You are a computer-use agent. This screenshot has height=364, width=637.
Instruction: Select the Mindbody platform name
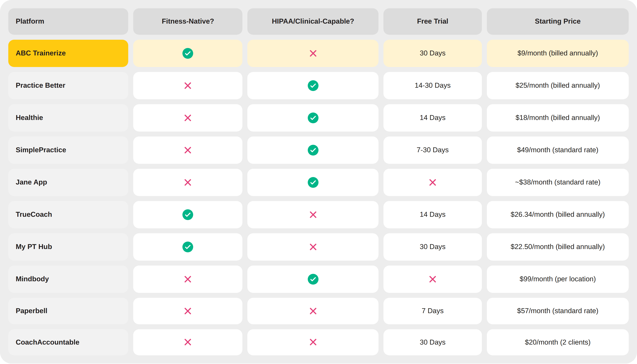click(32, 279)
